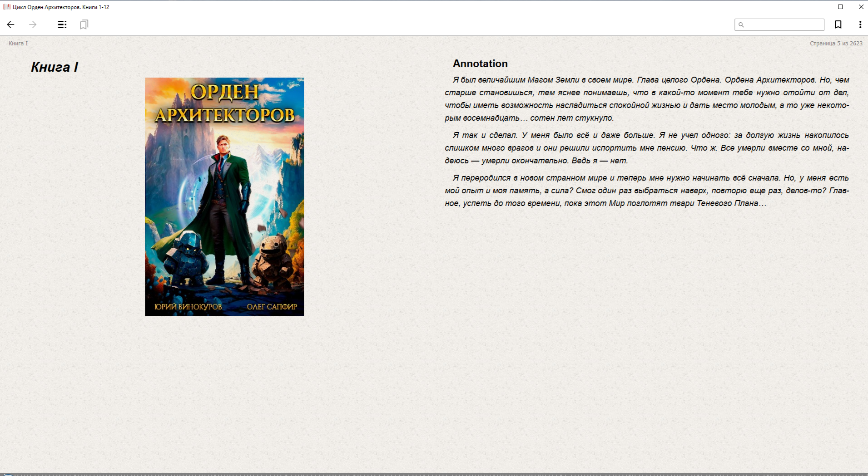Image resolution: width=868 pixels, height=476 pixels.
Task: Add a bookmark to this page
Action: coord(838,25)
